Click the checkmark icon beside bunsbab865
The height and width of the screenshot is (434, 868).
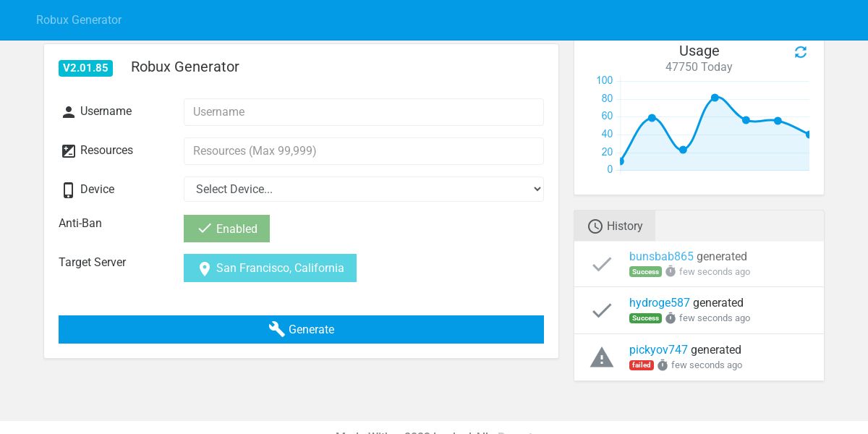602,265
